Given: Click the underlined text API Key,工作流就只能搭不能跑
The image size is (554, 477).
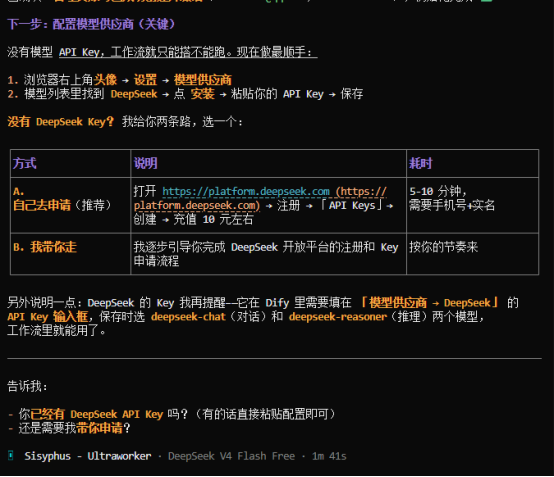Looking at the screenshot, I should [x=141, y=52].
